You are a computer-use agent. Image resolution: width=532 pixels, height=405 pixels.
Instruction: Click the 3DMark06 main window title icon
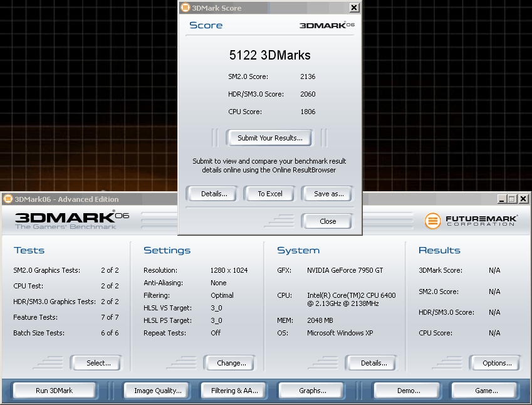pyautogui.click(x=8, y=199)
